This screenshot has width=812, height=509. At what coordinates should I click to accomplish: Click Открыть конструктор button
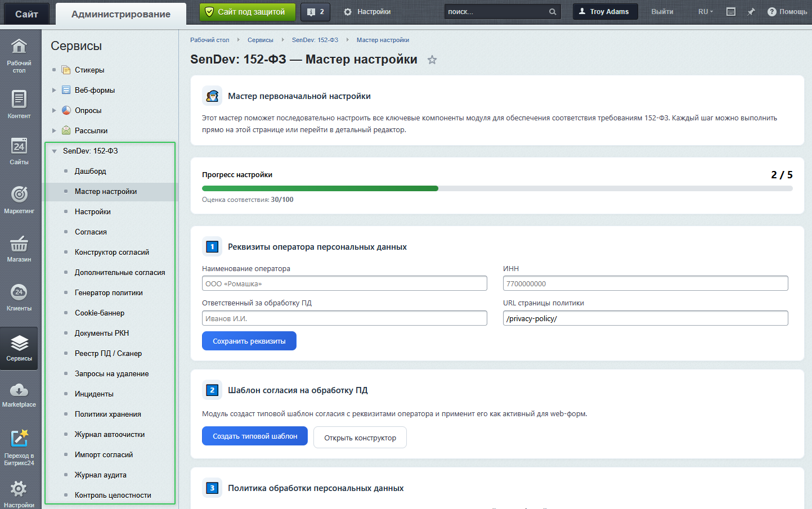coord(360,438)
